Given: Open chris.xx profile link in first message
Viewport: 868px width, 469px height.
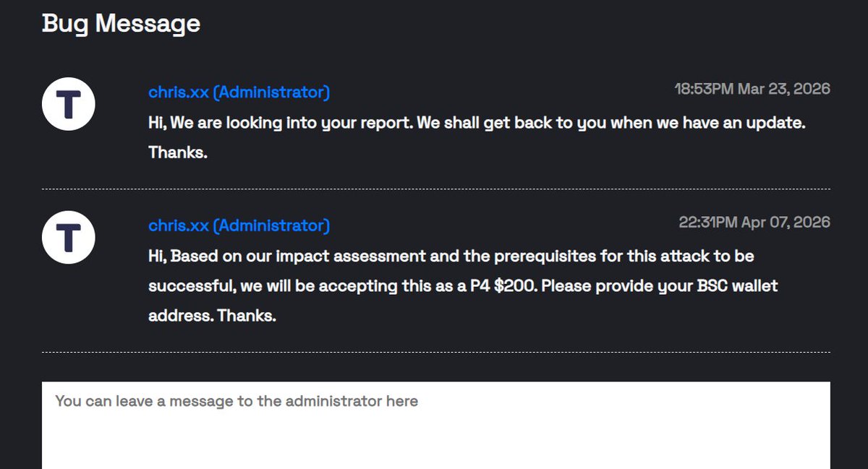Looking at the screenshot, I should pyautogui.click(x=239, y=92).
